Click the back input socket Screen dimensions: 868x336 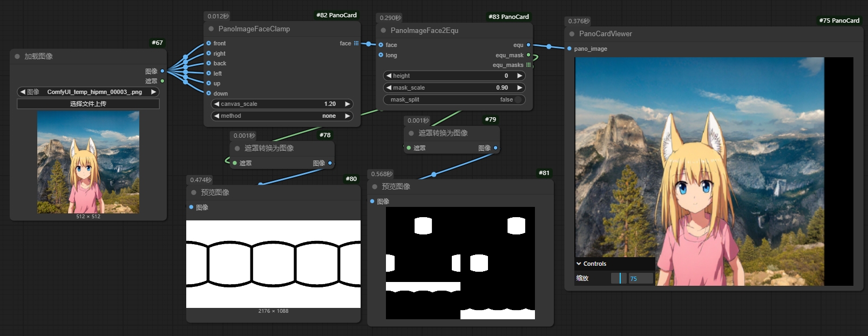point(208,63)
